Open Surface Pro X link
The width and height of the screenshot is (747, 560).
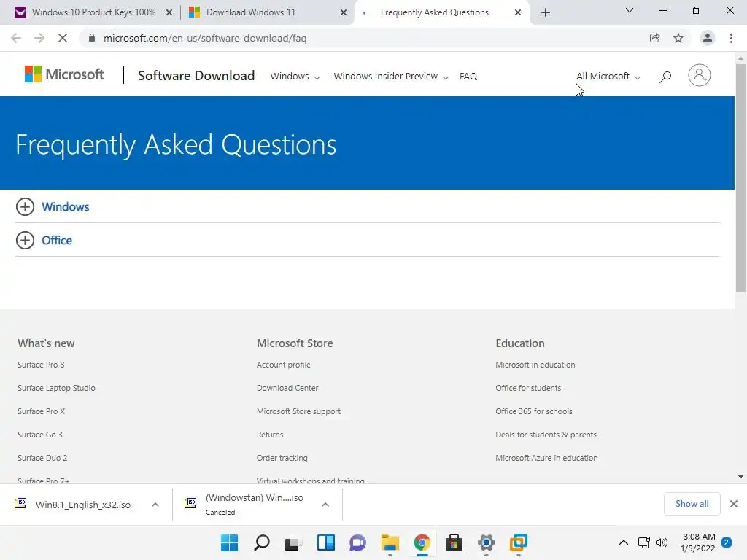(41, 411)
